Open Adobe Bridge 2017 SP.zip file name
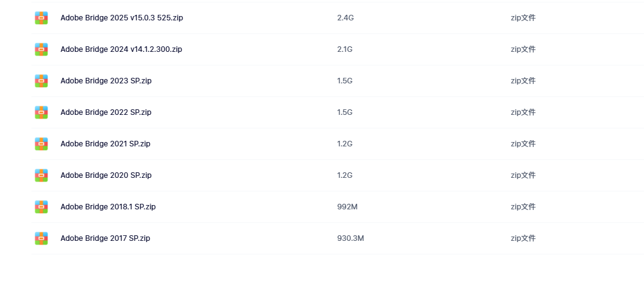644x281 pixels. [105, 238]
